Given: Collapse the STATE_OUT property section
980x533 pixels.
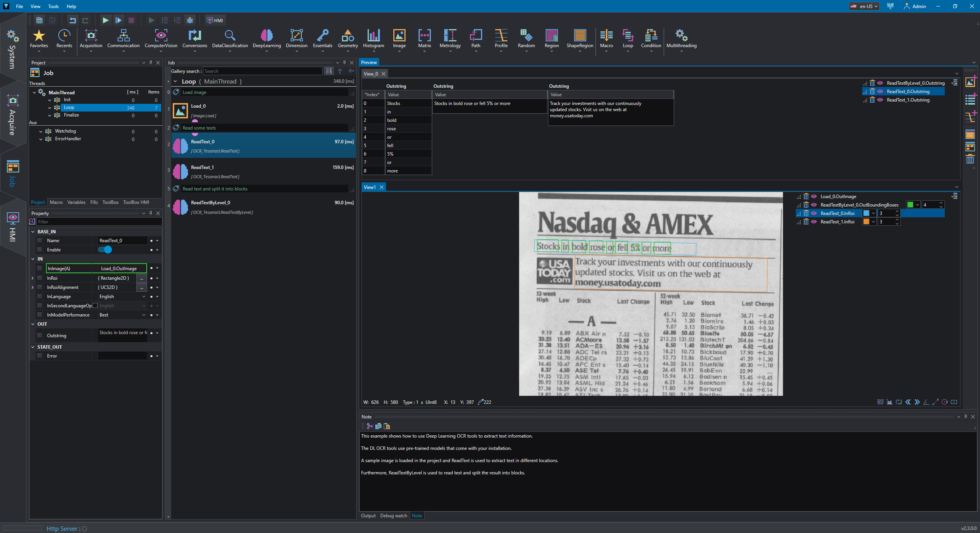Looking at the screenshot, I should (x=33, y=347).
